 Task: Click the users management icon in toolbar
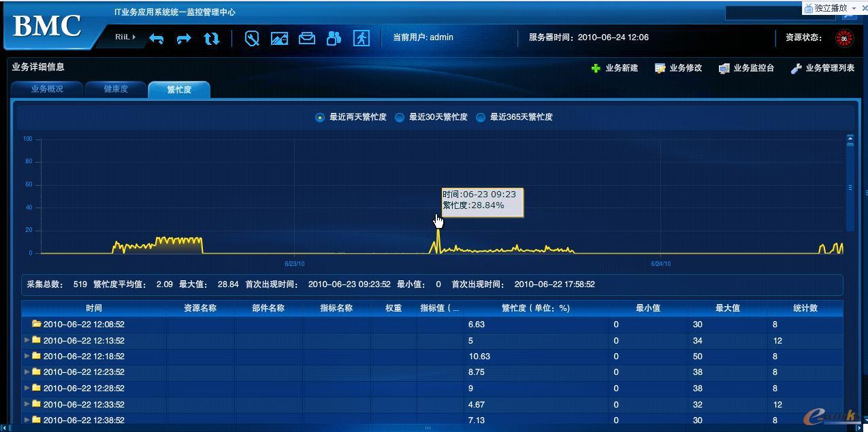333,39
